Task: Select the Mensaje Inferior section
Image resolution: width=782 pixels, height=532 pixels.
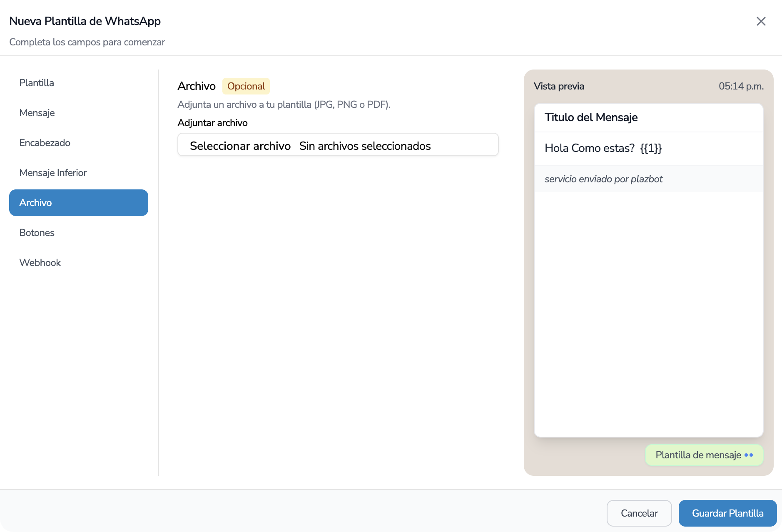Action: coord(79,173)
